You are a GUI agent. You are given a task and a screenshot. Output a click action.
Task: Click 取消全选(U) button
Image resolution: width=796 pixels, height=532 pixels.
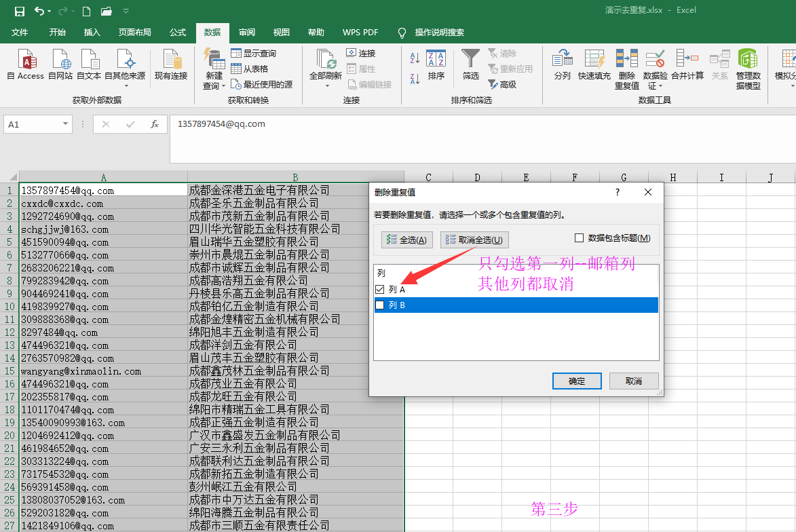474,240
